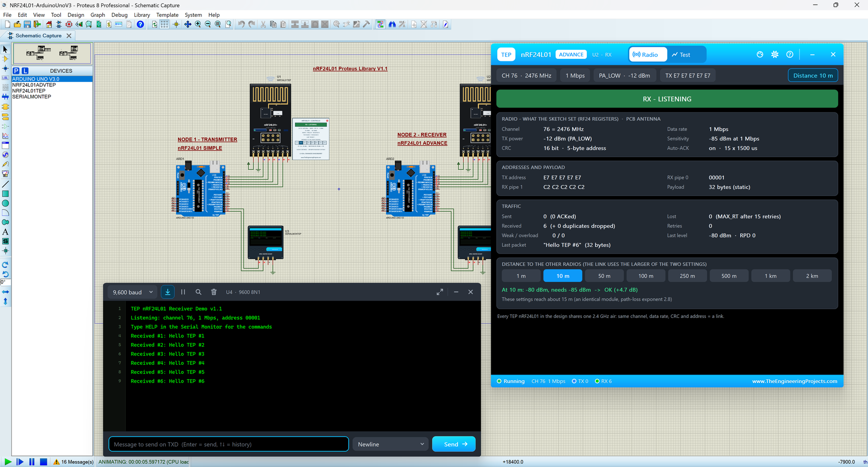The width and height of the screenshot is (868, 467).
Task: Select the 2 km distance option
Action: 813,276
